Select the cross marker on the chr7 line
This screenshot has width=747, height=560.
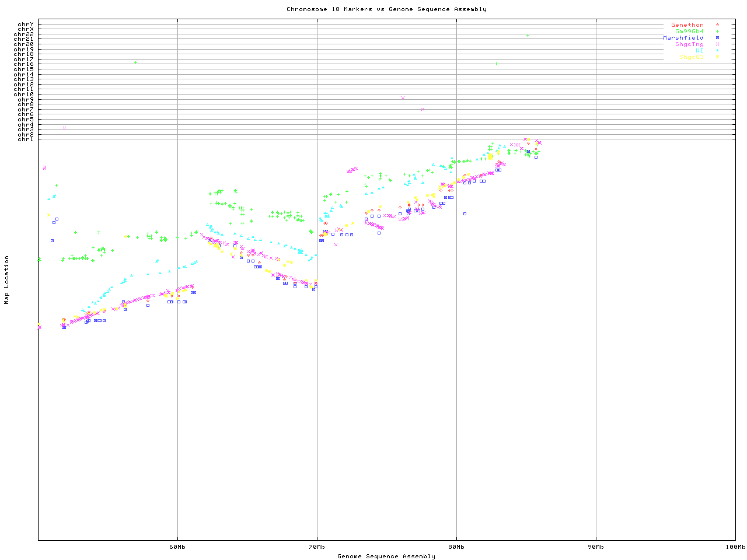point(423,109)
